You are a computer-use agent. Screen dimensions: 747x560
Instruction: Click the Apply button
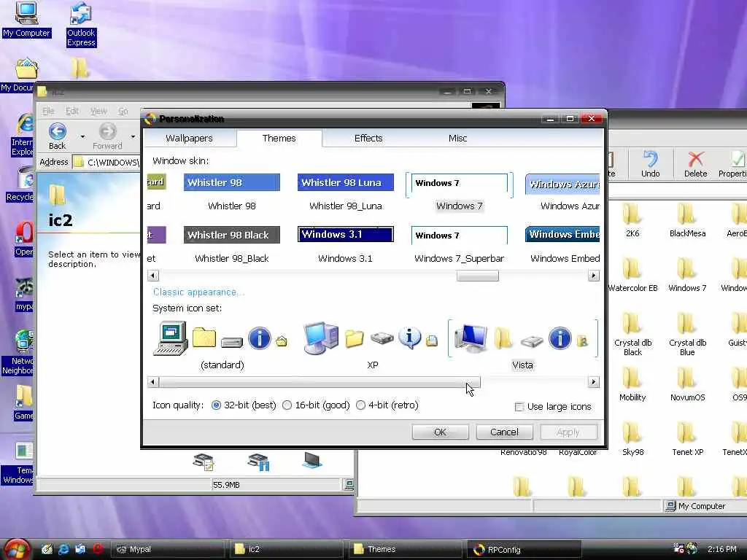[568, 432]
